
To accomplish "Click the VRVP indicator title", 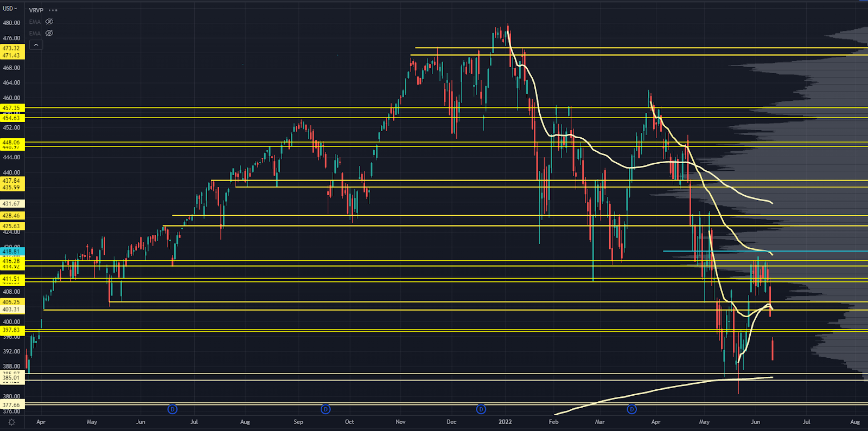I will 36,10.
